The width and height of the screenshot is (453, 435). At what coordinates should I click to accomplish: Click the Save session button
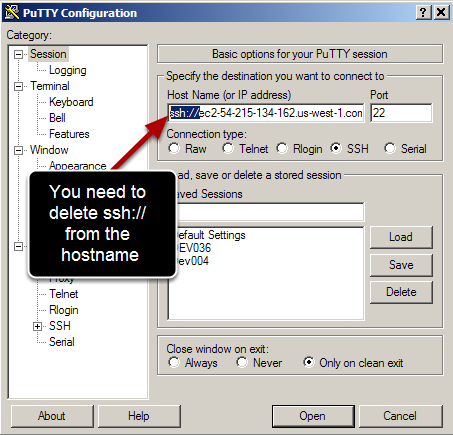[401, 265]
